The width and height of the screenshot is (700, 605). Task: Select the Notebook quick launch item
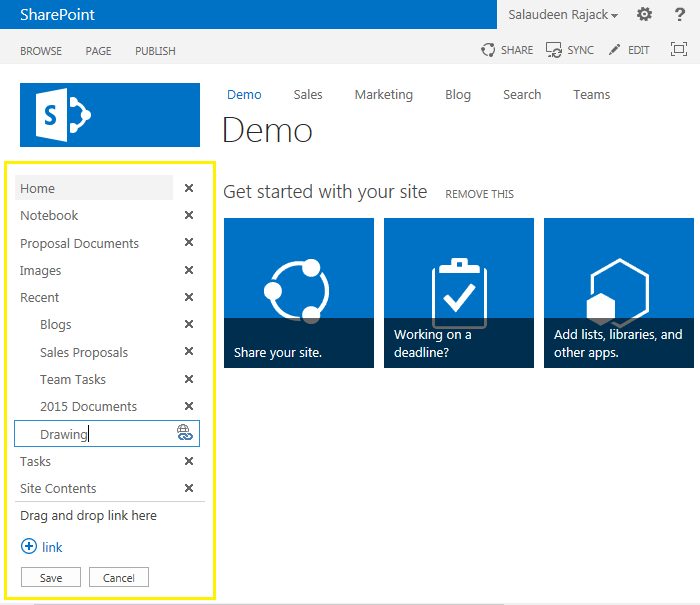[49, 216]
